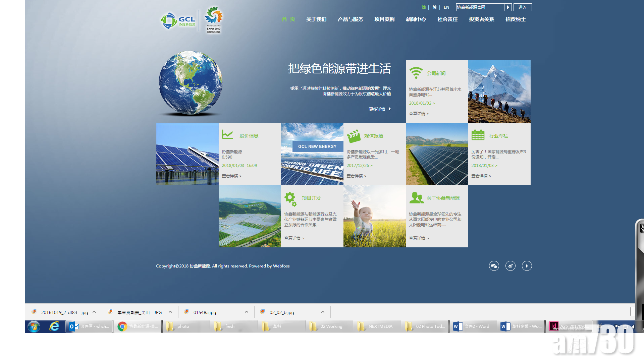Click the circular play arrow icon in footer

coord(527,266)
